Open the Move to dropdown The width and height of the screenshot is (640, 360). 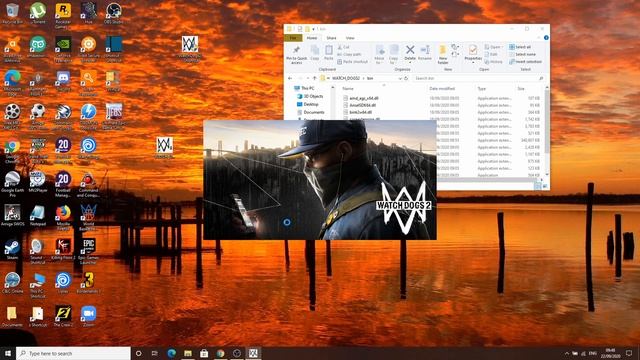tap(379, 55)
